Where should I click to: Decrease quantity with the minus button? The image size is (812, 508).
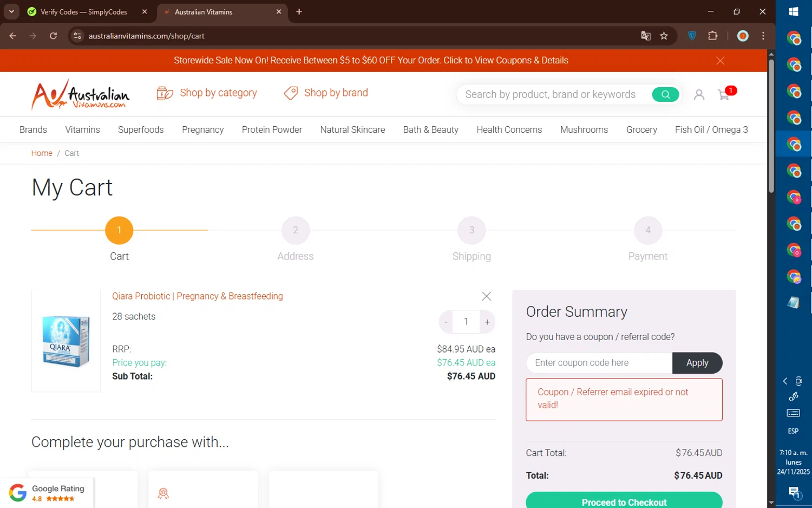pos(446,322)
